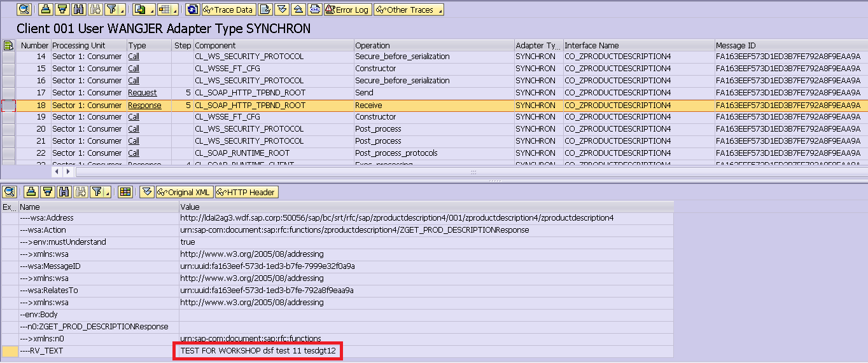The image size is (868, 363).
Task: Sort ascending in lower toolbar
Action: (x=31, y=192)
